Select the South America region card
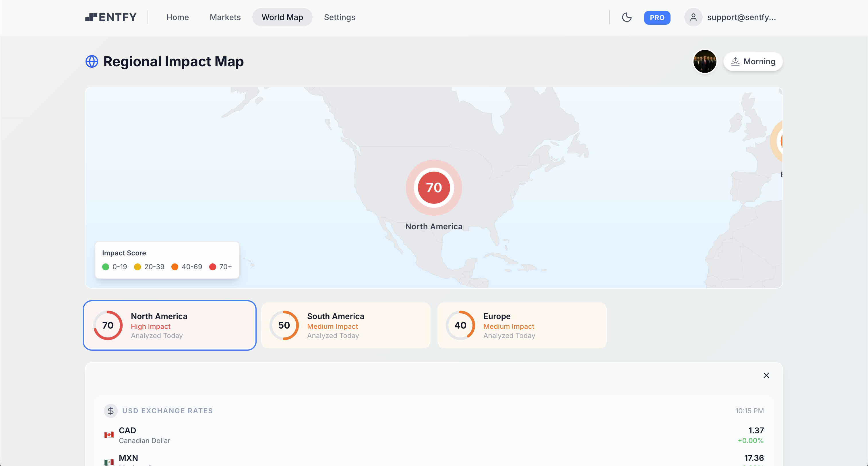The width and height of the screenshot is (868, 466). pos(346,325)
